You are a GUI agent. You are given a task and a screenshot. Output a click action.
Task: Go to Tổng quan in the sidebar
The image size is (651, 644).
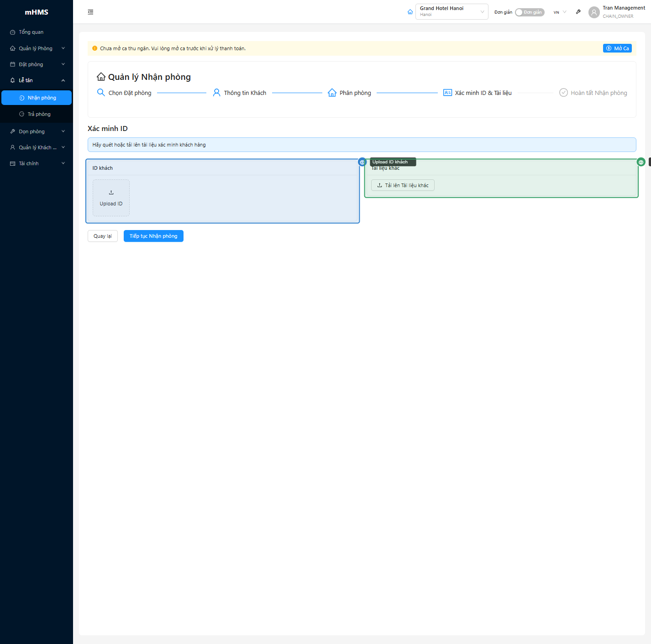[x=31, y=32]
